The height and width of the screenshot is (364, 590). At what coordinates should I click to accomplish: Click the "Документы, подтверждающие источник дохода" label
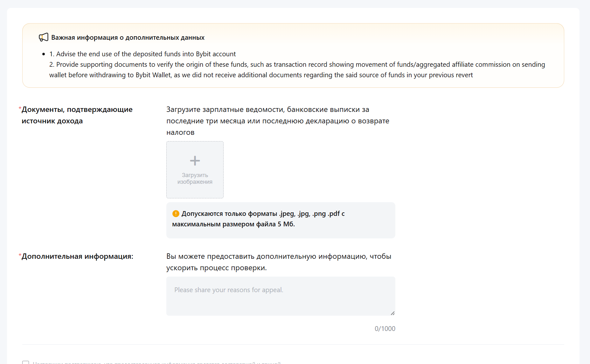77,115
